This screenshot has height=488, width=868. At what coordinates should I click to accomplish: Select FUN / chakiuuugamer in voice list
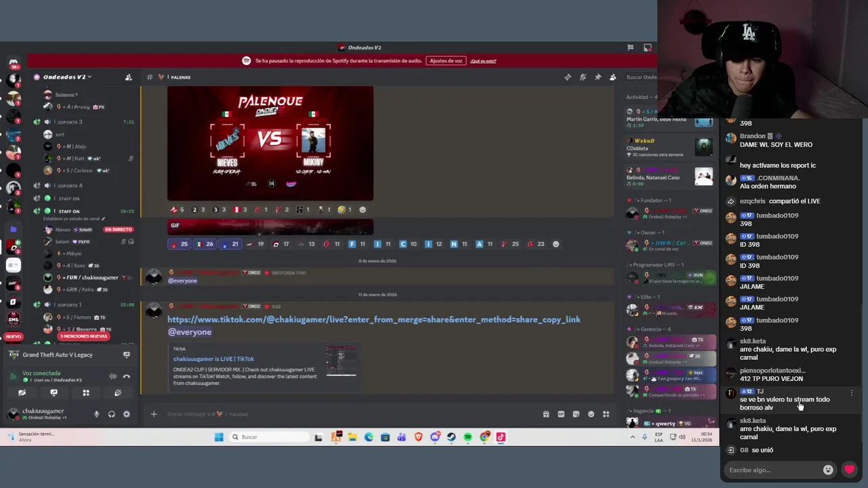pos(88,277)
